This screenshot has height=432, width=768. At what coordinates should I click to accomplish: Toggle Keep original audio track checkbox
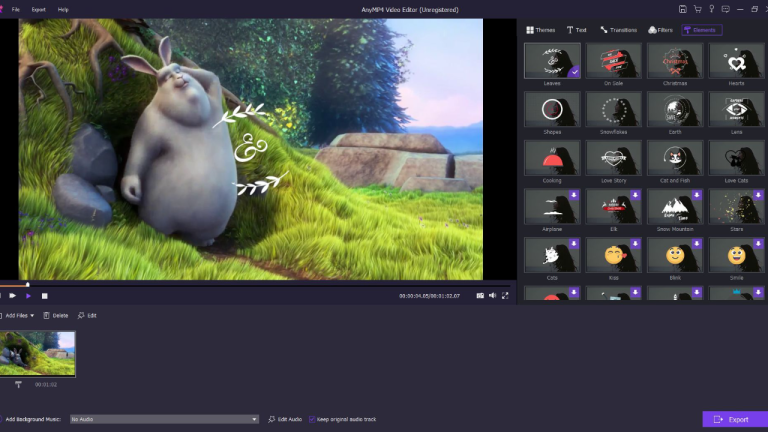pos(312,419)
